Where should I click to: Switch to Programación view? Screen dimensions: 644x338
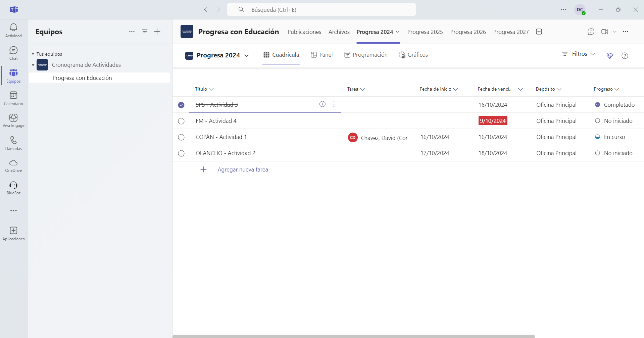click(366, 55)
